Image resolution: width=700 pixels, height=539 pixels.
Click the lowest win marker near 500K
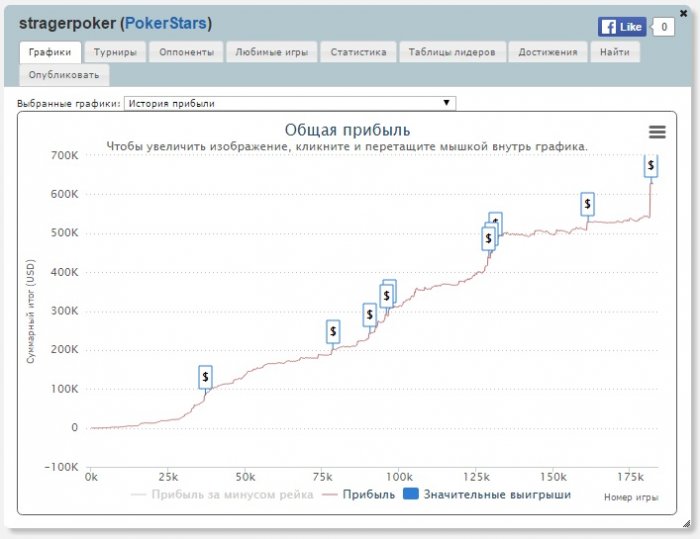coord(488,238)
